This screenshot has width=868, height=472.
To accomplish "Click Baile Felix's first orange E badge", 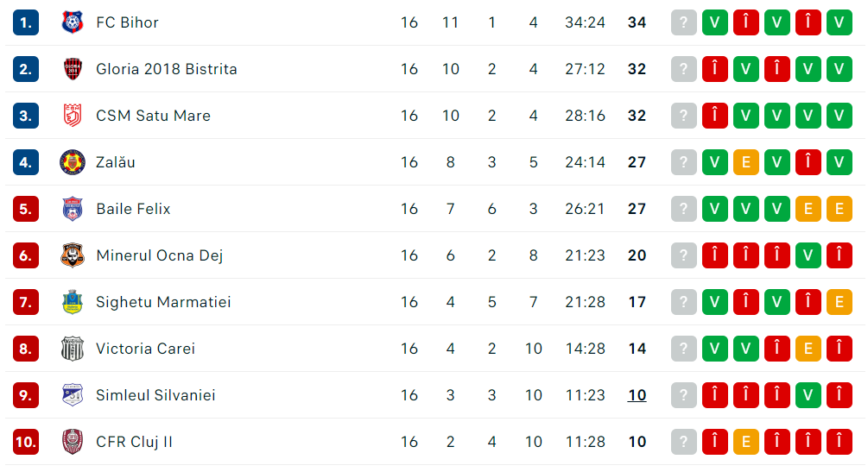I will tap(808, 209).
